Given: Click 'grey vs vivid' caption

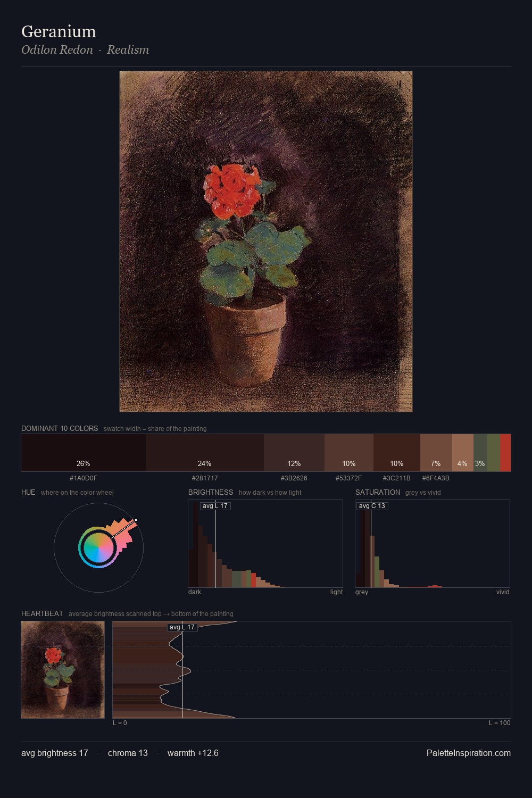Looking at the screenshot, I should point(423,493).
